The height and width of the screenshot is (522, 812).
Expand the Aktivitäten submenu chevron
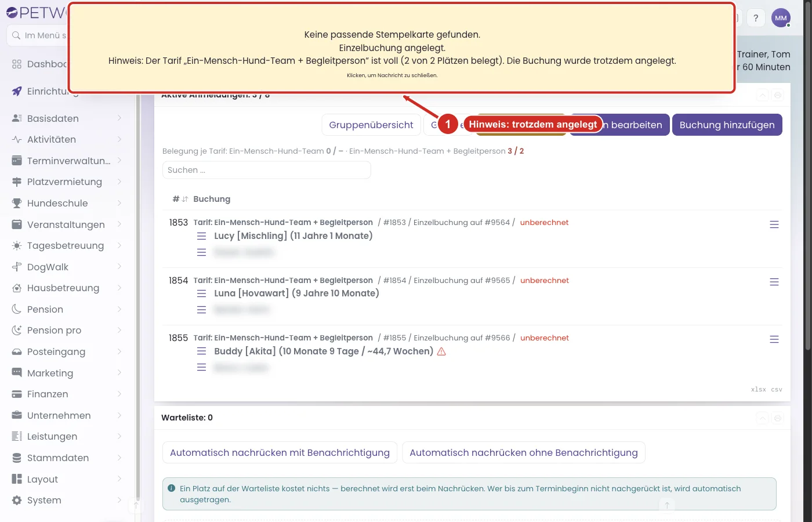(x=119, y=139)
